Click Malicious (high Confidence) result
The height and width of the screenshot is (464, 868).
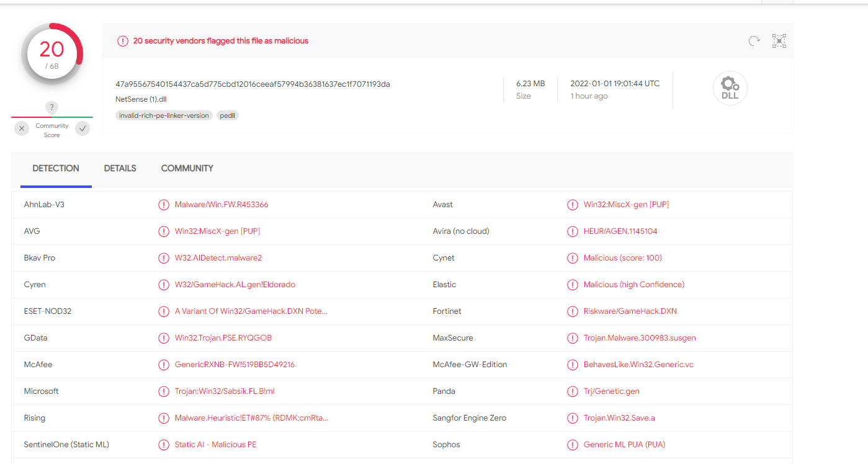[x=634, y=285]
